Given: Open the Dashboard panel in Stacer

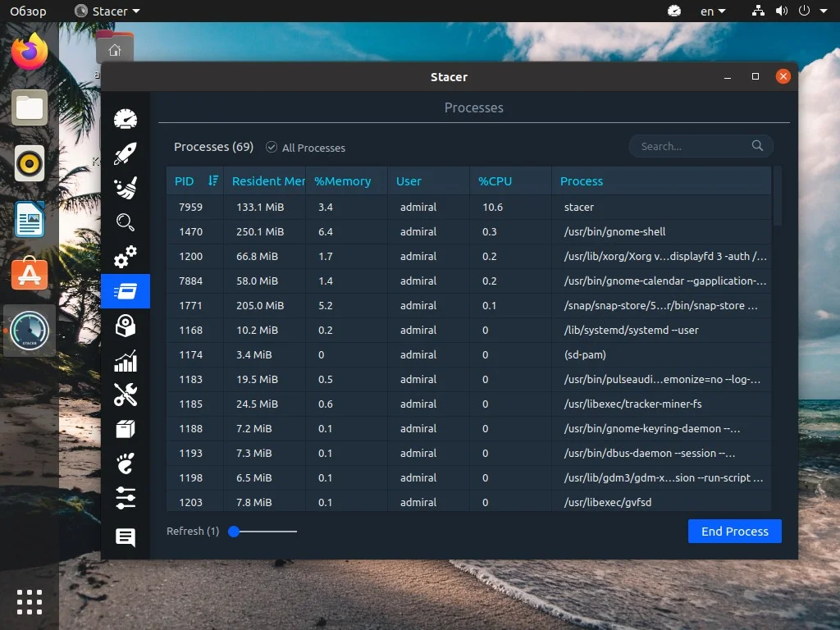Looking at the screenshot, I should pyautogui.click(x=126, y=118).
